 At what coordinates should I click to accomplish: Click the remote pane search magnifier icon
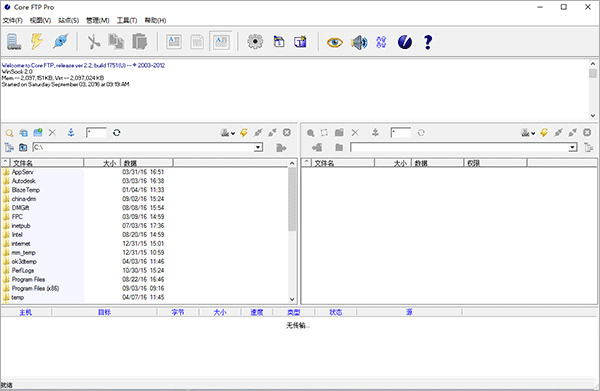point(310,133)
